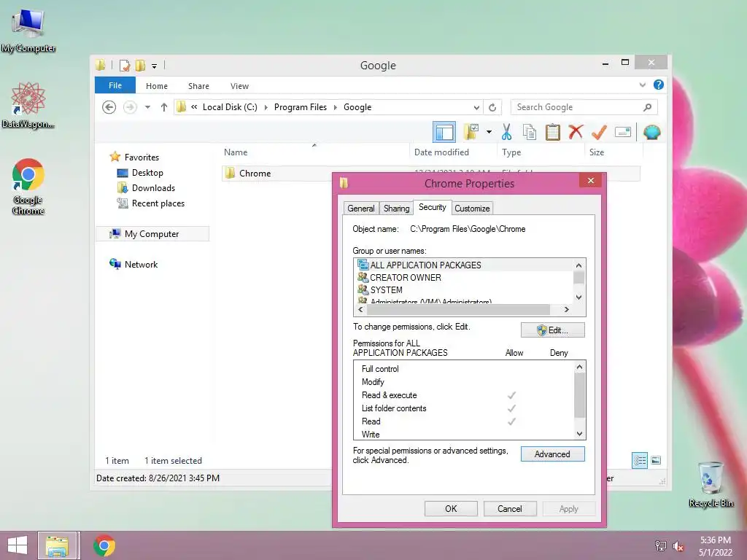Viewport: 747px width, 560px height.
Task: Click the Advanced button
Action: tap(553, 454)
